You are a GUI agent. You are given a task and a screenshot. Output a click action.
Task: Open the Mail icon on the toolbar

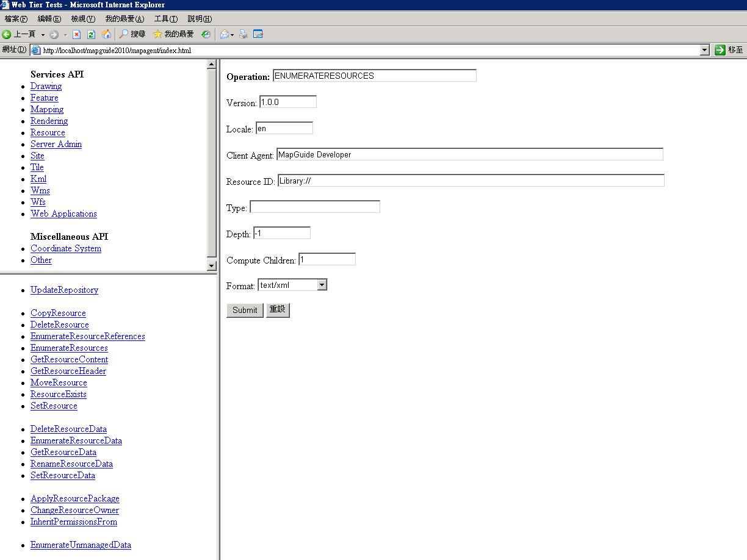225,34
